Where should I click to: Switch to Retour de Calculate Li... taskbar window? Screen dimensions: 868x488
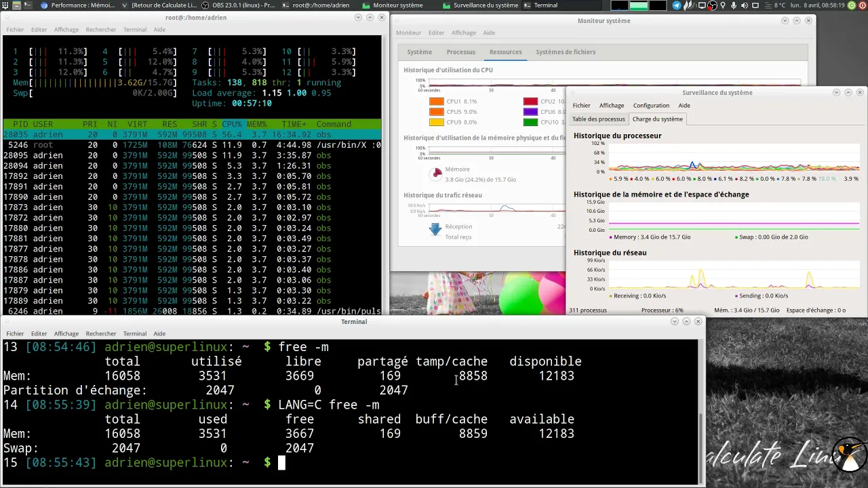(158, 5)
